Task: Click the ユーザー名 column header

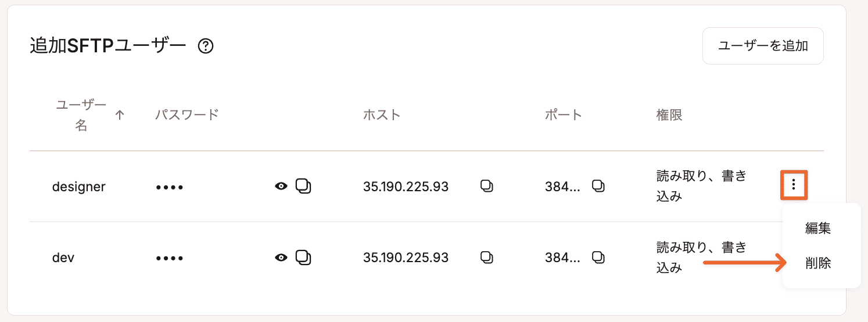Action: [x=81, y=115]
